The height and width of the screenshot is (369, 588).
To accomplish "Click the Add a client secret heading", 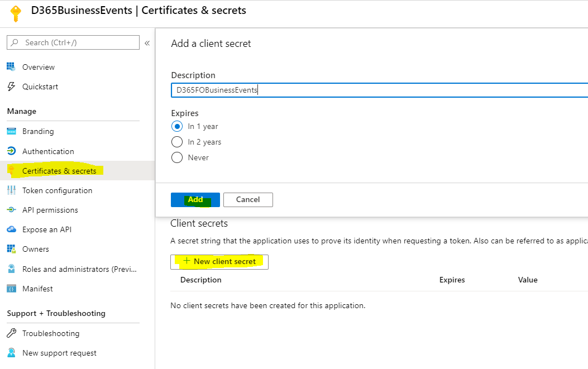I will (211, 44).
